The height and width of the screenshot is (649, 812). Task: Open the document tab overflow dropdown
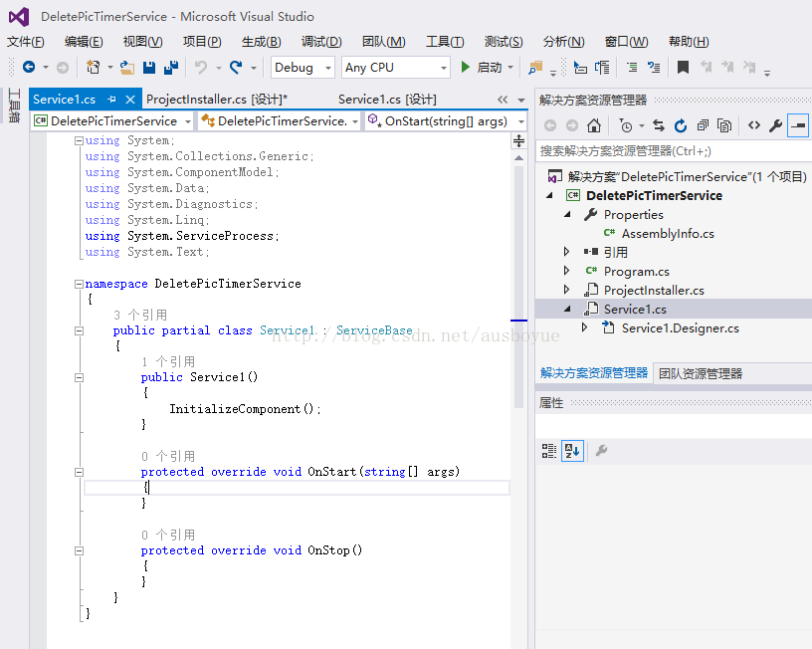point(521,100)
